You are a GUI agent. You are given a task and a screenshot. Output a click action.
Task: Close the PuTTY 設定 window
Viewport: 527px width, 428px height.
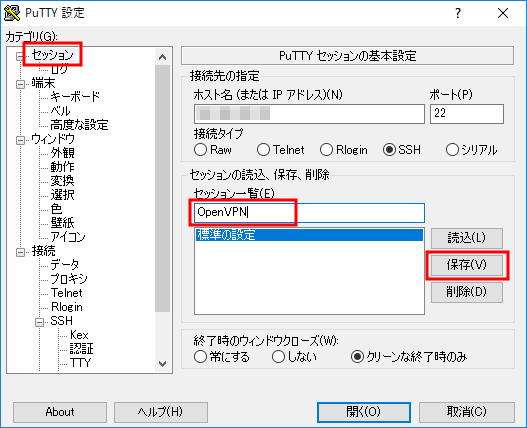tap(503, 13)
